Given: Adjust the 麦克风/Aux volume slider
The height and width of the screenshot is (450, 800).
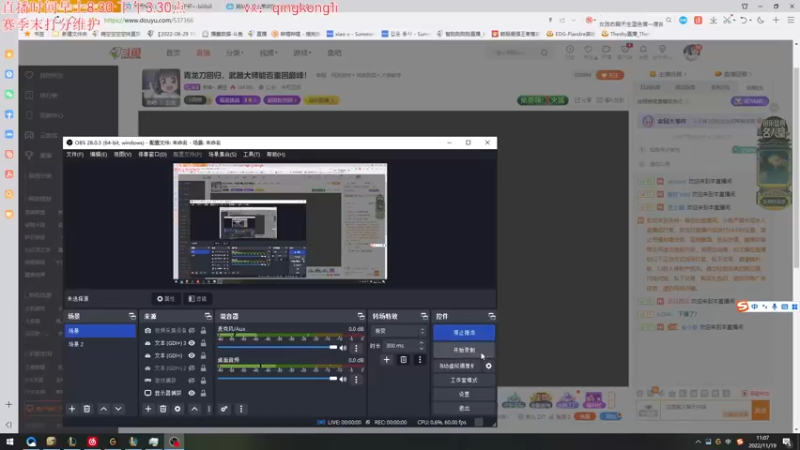Looking at the screenshot, I should 277,347.
